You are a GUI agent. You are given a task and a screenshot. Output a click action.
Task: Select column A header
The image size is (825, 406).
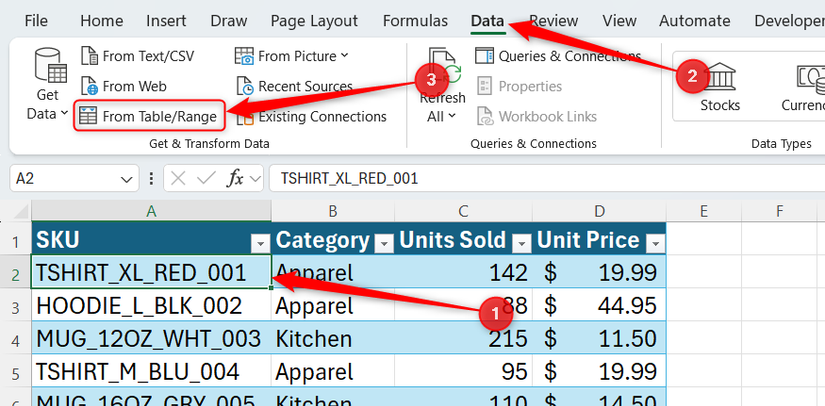[x=152, y=211]
